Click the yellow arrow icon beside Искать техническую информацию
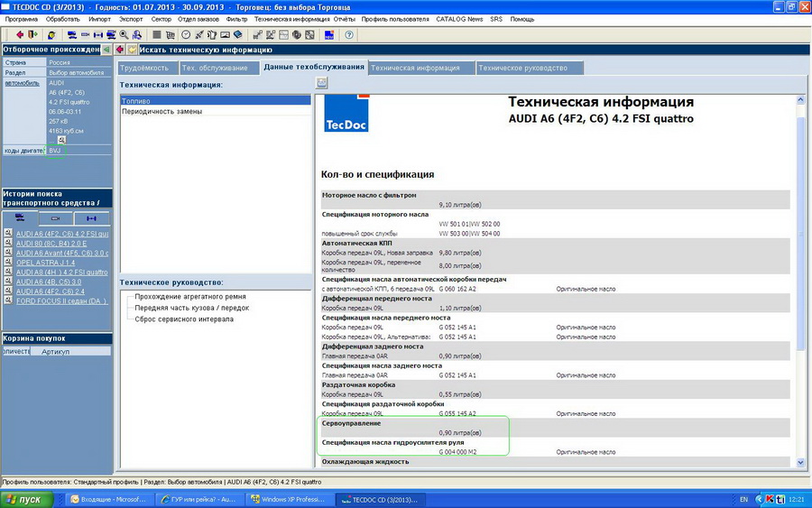Screen dimensions: 812x508 point(132,50)
